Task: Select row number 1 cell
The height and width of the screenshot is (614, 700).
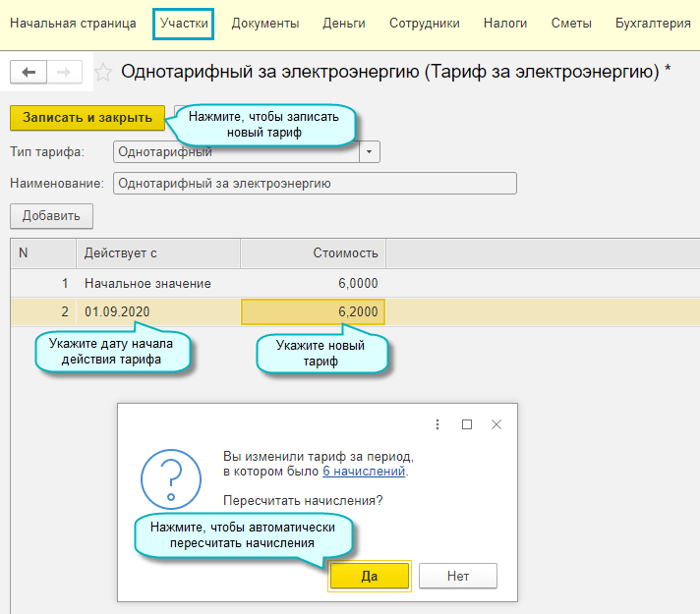Action: coord(43,283)
